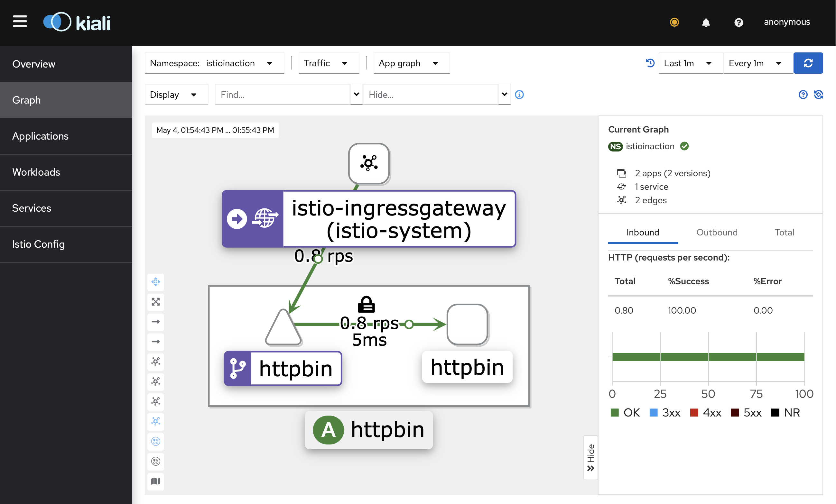Open the help question-mark menu in header
Viewport: 836px width, 504px height.
click(738, 23)
